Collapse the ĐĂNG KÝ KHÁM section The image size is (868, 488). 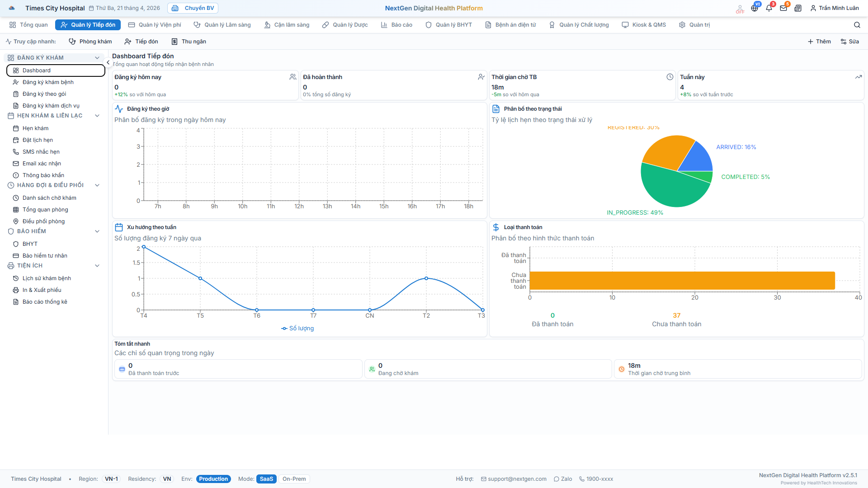[97, 58]
